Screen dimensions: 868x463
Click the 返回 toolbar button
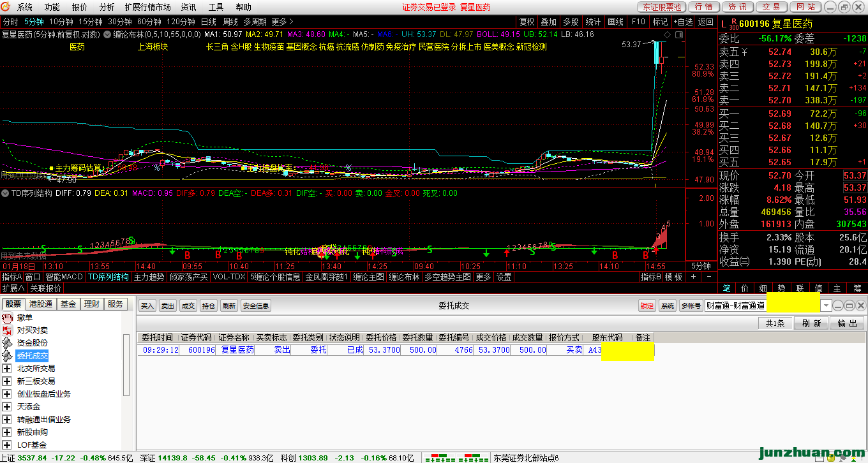pyautogui.click(x=706, y=22)
